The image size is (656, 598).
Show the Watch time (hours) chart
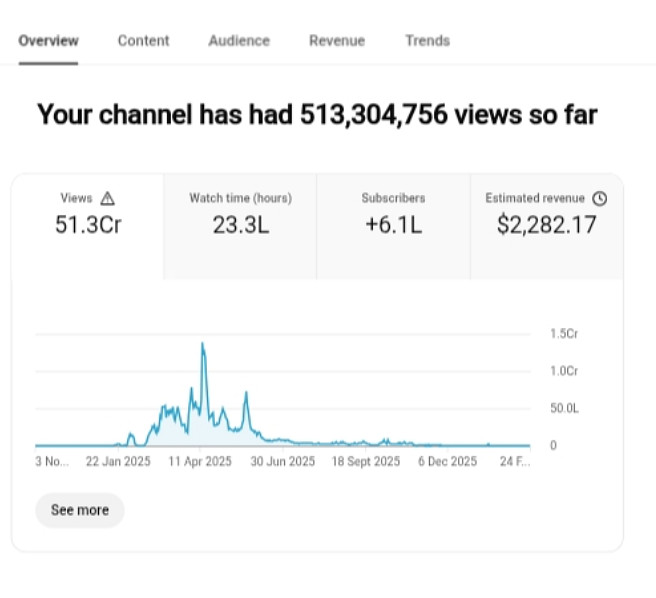point(240,212)
